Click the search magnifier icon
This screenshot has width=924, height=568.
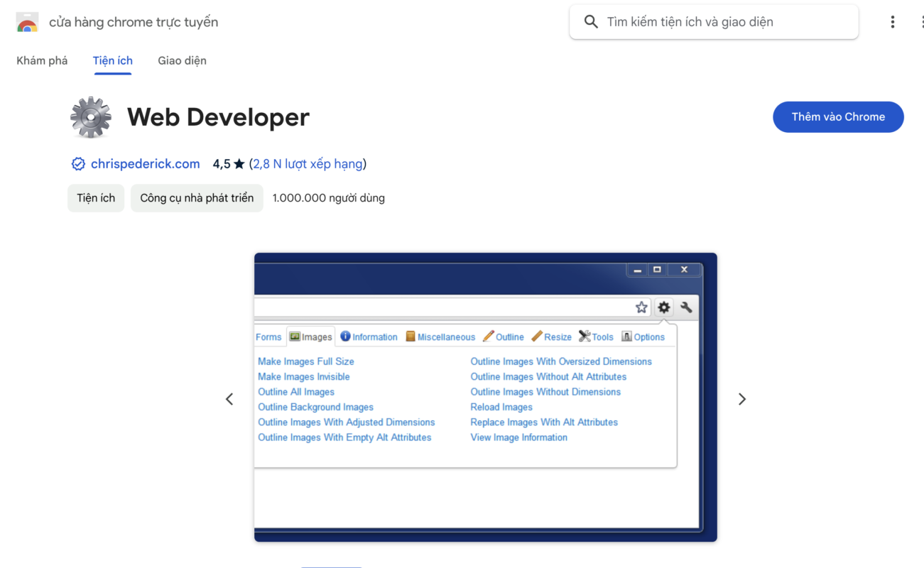coord(591,22)
